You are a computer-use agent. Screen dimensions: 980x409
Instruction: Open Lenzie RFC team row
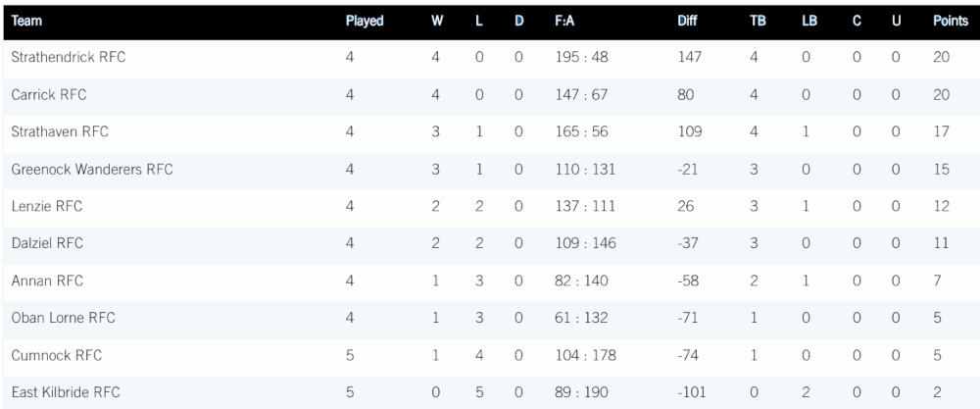[46, 207]
